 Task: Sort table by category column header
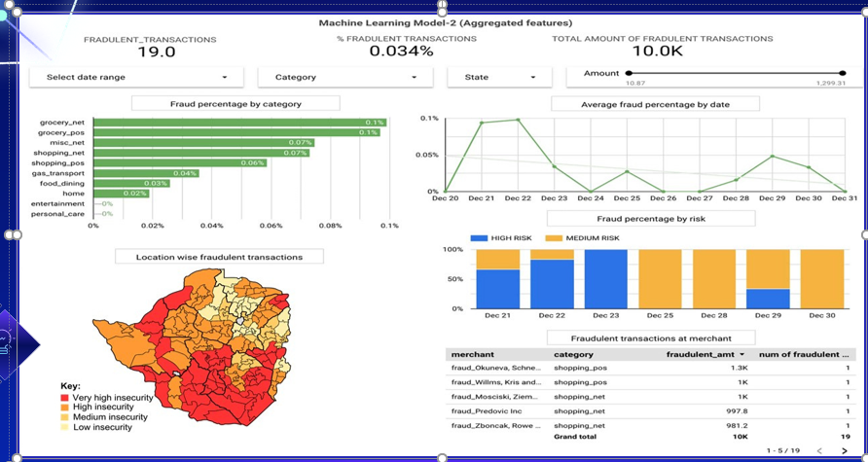(x=574, y=355)
